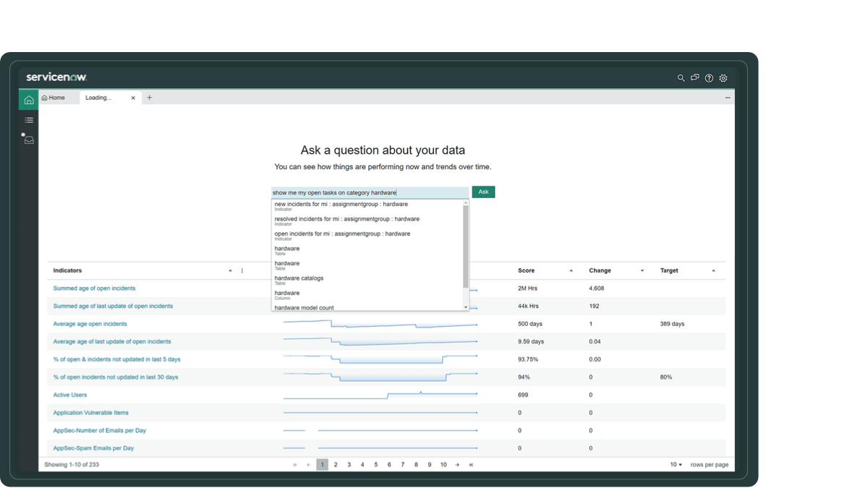Screen dimensions: 868x488
Task: Open the settings gear icon
Action: click(x=723, y=77)
